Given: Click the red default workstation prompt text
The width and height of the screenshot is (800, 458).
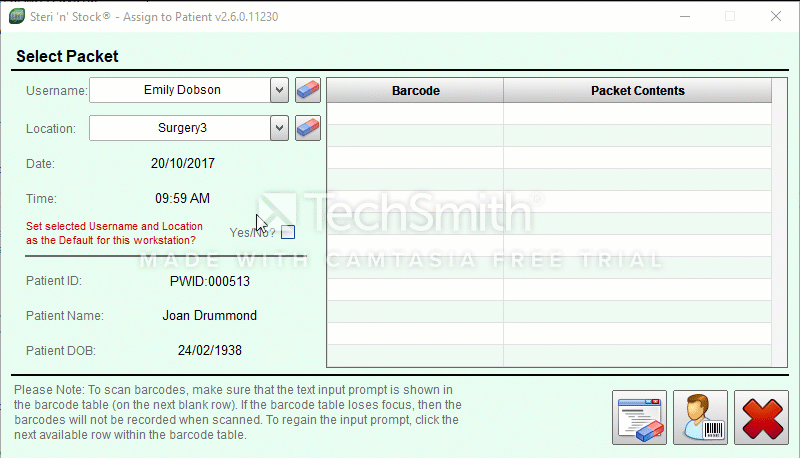Looking at the screenshot, I should point(114,233).
